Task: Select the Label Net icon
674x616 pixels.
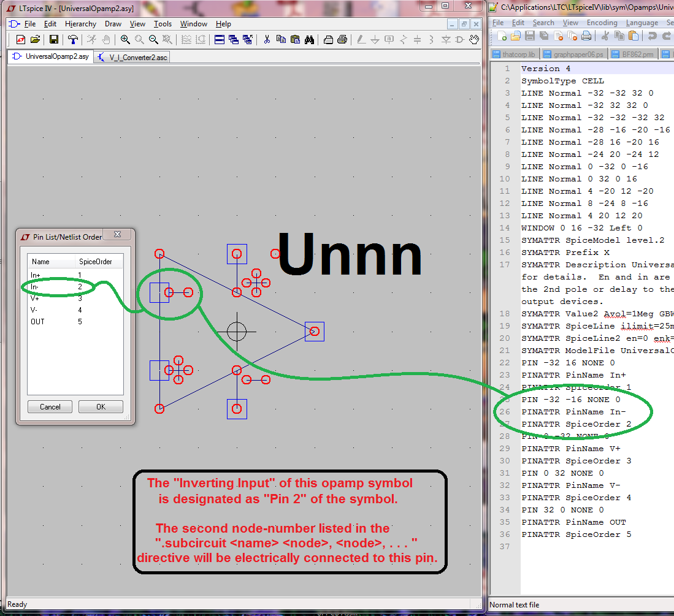Action: tap(389, 39)
